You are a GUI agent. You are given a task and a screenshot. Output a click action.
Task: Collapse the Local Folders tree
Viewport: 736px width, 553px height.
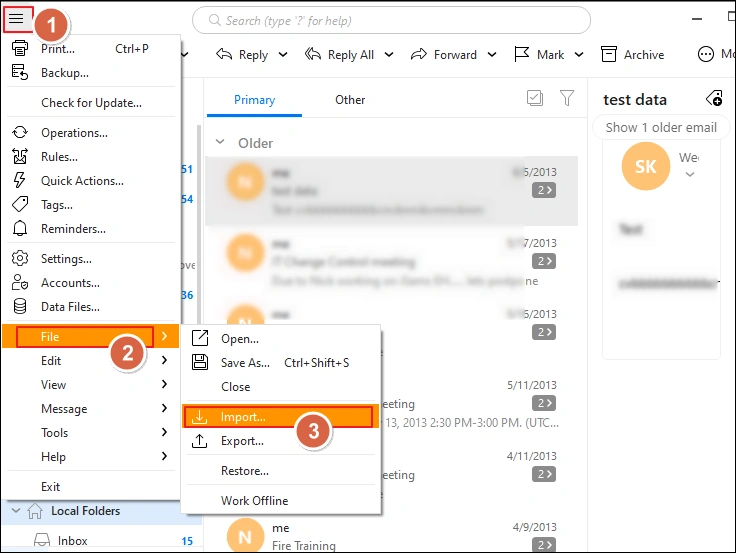click(16, 510)
